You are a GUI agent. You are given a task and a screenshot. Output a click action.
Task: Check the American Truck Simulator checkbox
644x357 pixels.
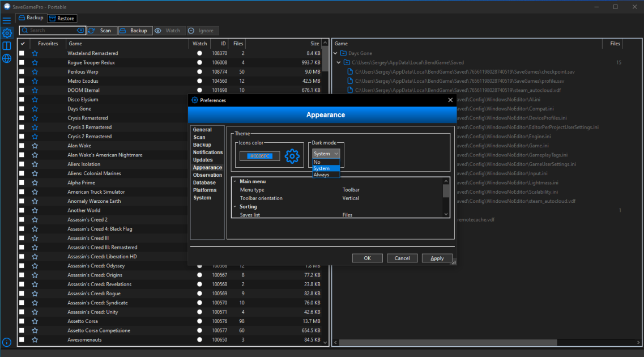tap(22, 192)
